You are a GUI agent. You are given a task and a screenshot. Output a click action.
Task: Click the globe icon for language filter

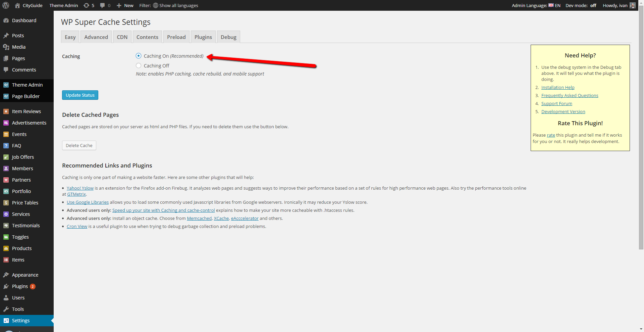(156, 5)
